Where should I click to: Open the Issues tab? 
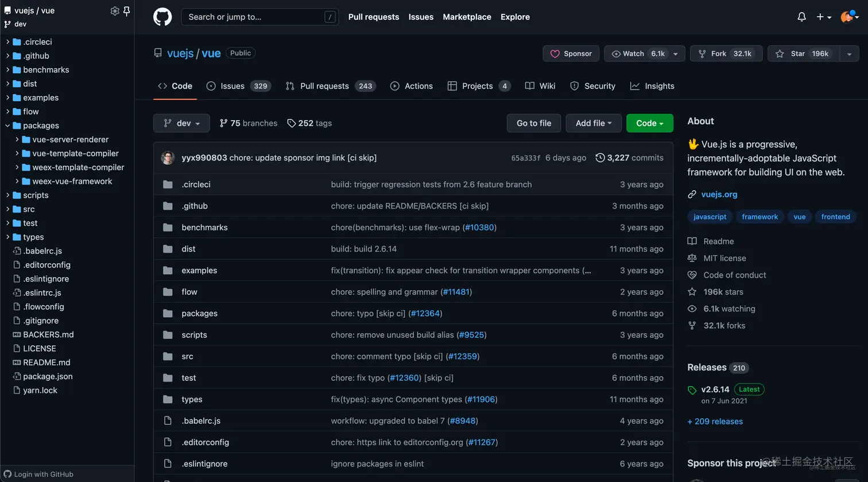coord(238,86)
